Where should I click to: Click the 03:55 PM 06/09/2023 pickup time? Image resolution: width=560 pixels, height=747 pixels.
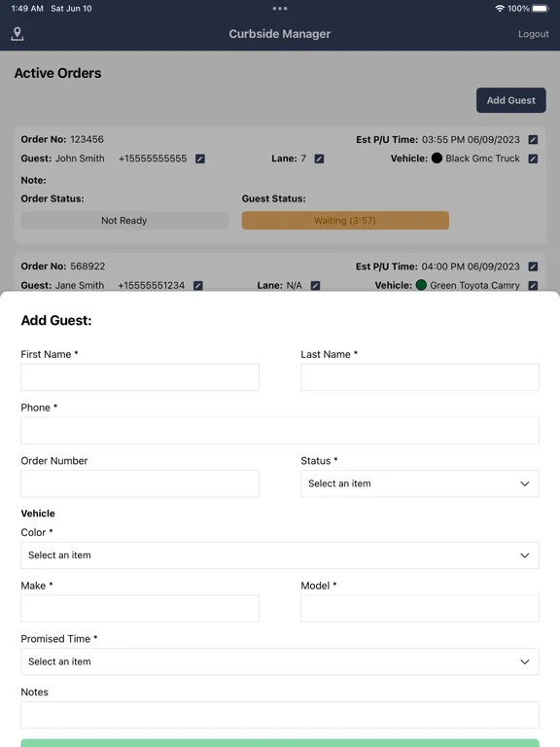tap(471, 140)
